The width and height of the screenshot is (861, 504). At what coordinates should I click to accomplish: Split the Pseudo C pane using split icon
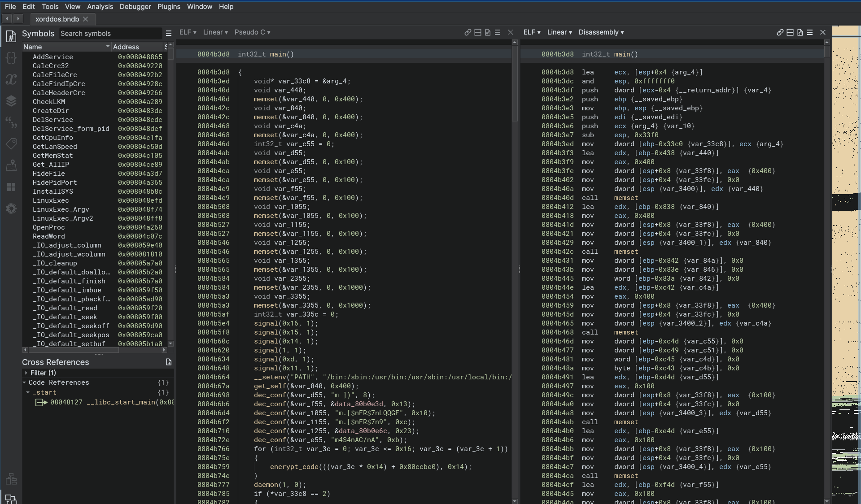point(477,32)
